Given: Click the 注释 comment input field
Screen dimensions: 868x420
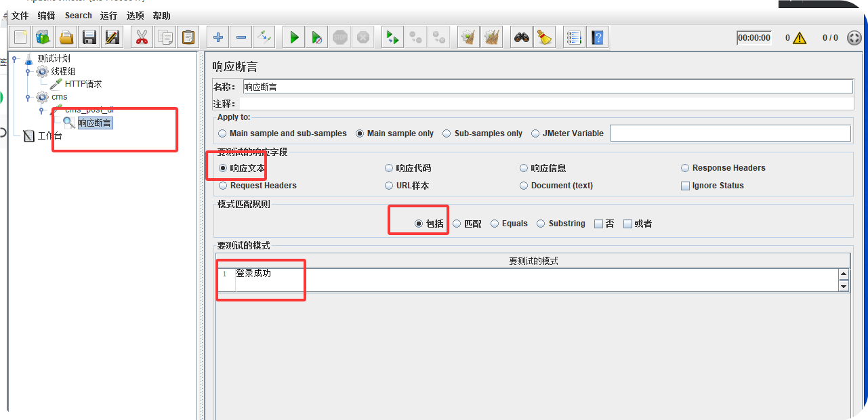Looking at the screenshot, I should coord(546,104).
